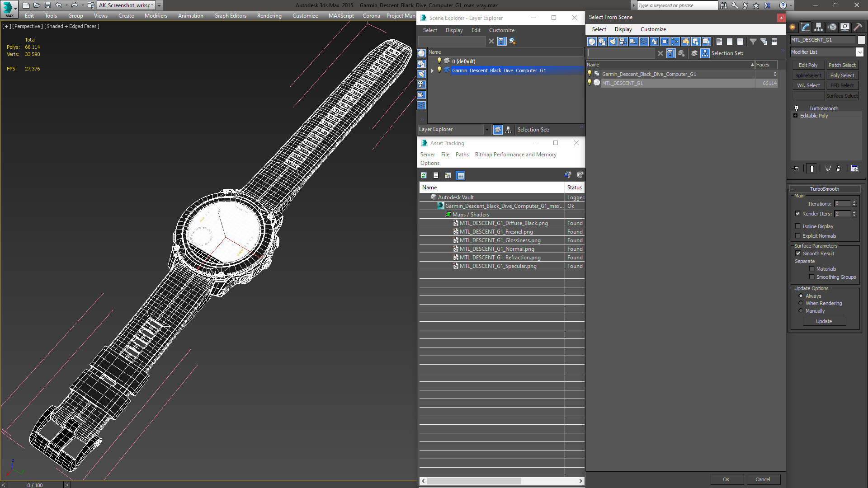Open the Utilities hammer panel tab
The image size is (868, 488).
[x=858, y=27]
